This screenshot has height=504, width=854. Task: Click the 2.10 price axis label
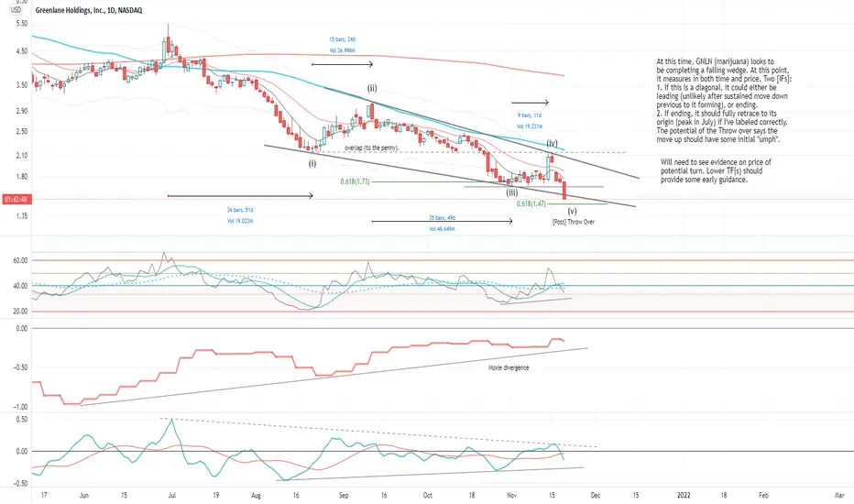[22, 156]
